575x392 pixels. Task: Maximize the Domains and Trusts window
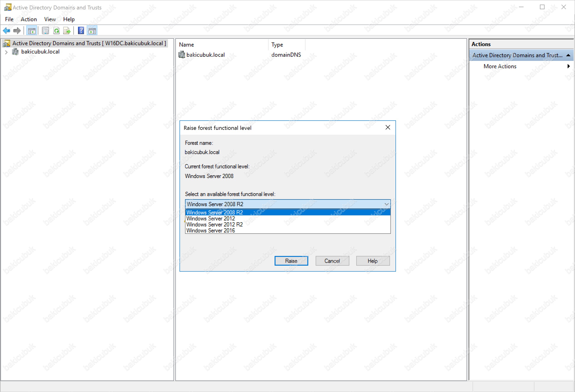click(542, 7)
